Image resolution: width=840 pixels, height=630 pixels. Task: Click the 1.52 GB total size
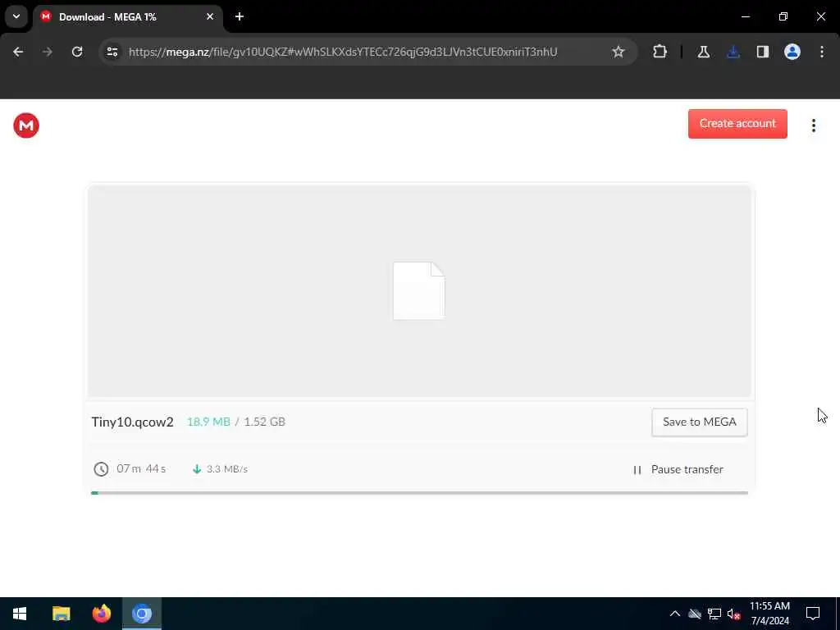(x=265, y=422)
